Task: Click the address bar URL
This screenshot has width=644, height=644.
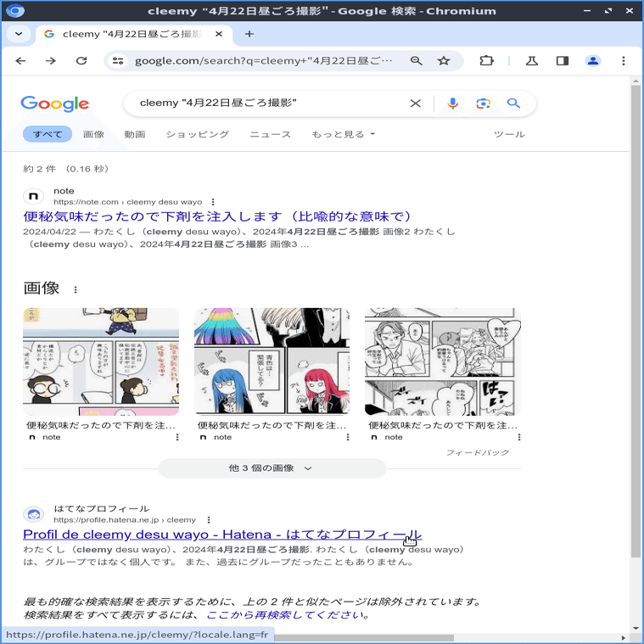Action: coord(263,61)
